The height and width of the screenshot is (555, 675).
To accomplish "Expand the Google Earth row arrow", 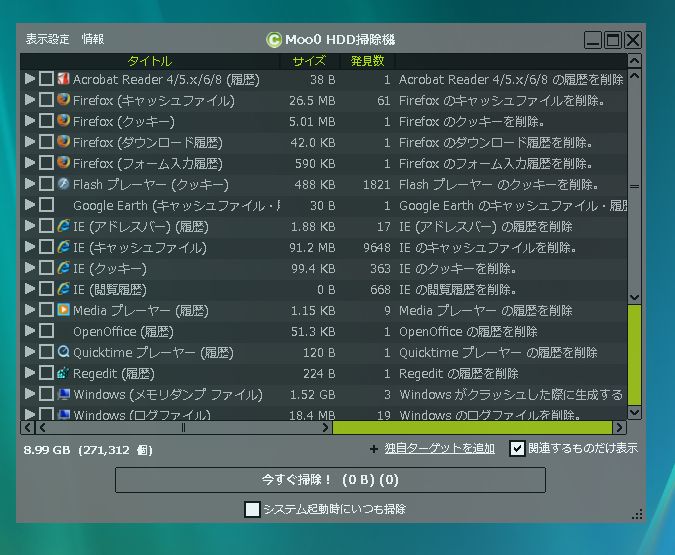I will click(x=30, y=205).
